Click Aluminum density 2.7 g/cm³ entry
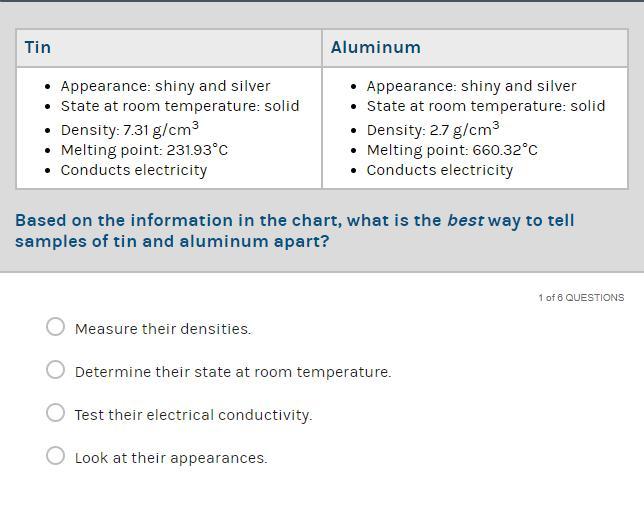 point(433,129)
